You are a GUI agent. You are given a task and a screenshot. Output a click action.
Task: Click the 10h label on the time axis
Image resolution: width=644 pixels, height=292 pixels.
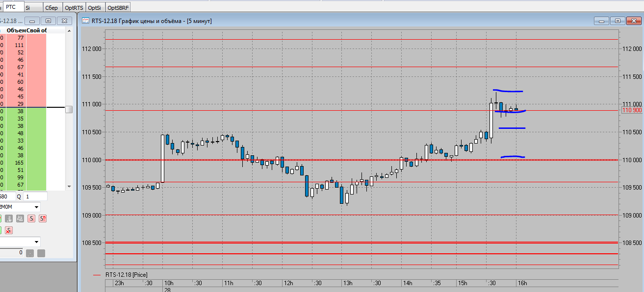(x=168, y=283)
